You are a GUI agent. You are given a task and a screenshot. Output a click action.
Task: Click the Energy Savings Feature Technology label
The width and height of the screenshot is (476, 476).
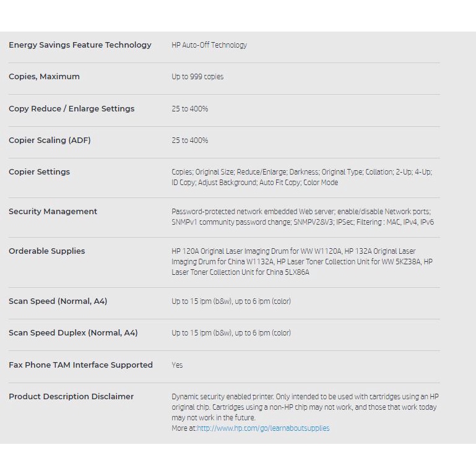80,45
